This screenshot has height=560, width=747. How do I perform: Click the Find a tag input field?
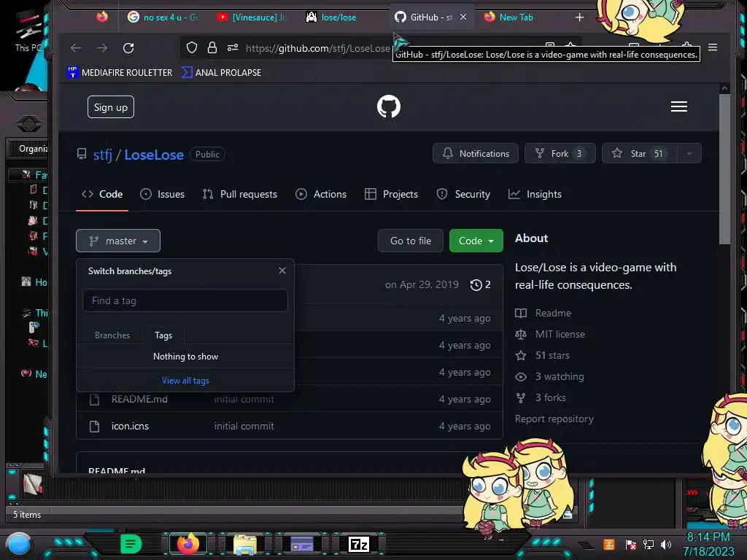click(185, 300)
